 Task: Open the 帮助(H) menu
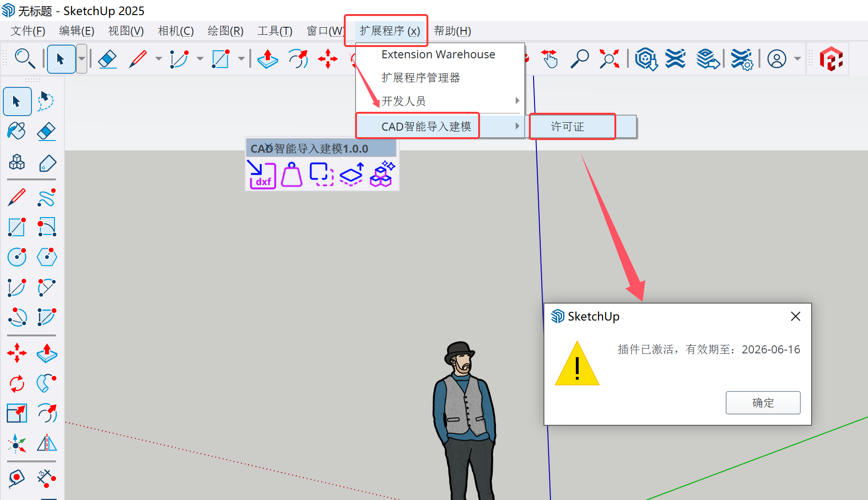(x=452, y=31)
